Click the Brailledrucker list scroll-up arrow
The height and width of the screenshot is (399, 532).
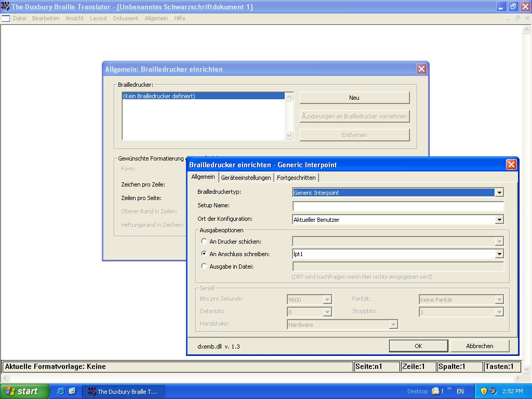tap(289, 97)
